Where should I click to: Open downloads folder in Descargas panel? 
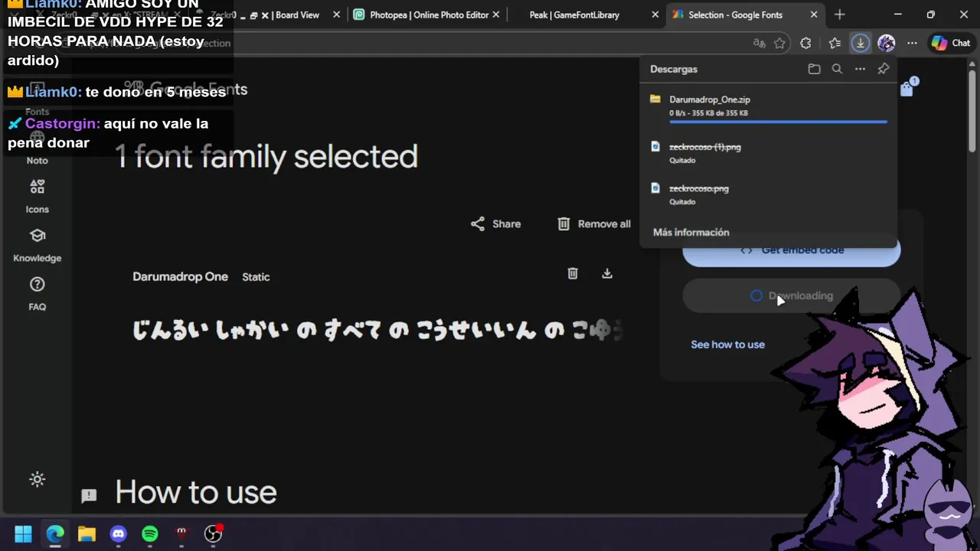tap(814, 69)
